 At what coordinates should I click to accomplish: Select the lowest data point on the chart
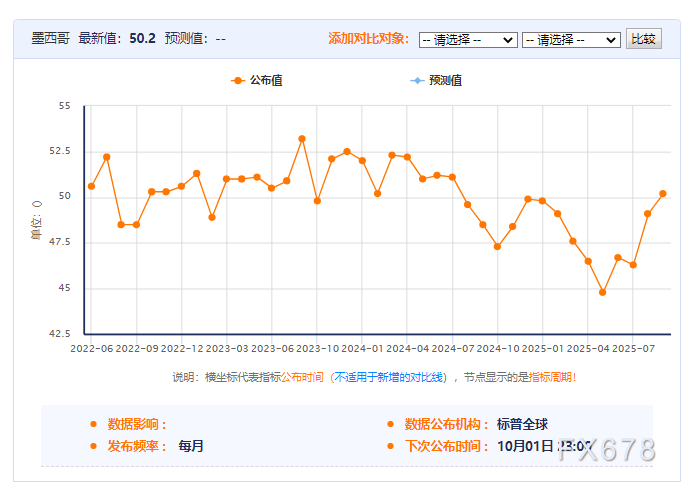pos(602,292)
